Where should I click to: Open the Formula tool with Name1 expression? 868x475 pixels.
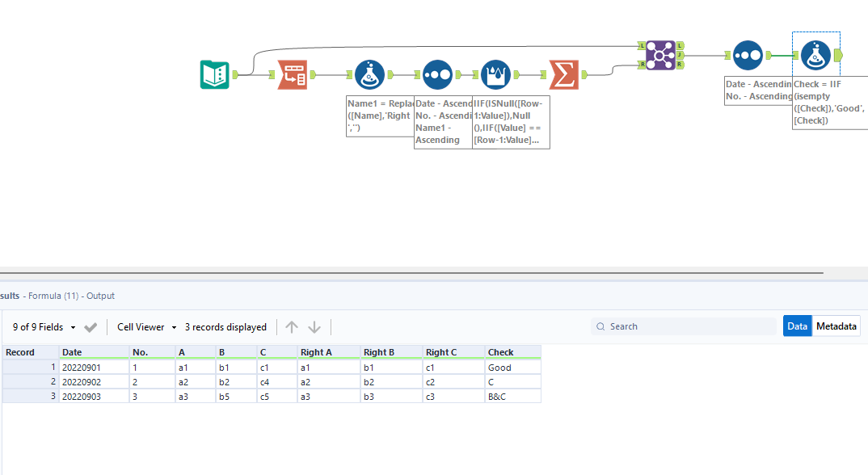click(369, 74)
